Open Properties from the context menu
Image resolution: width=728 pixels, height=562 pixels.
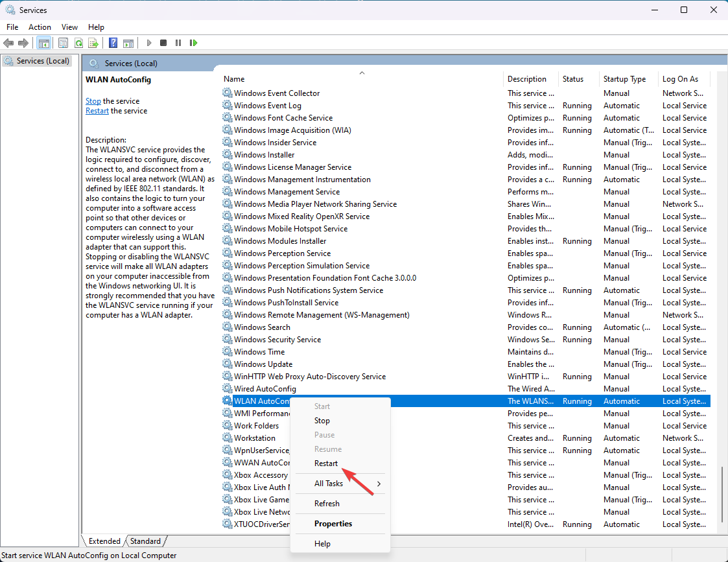[331, 522]
